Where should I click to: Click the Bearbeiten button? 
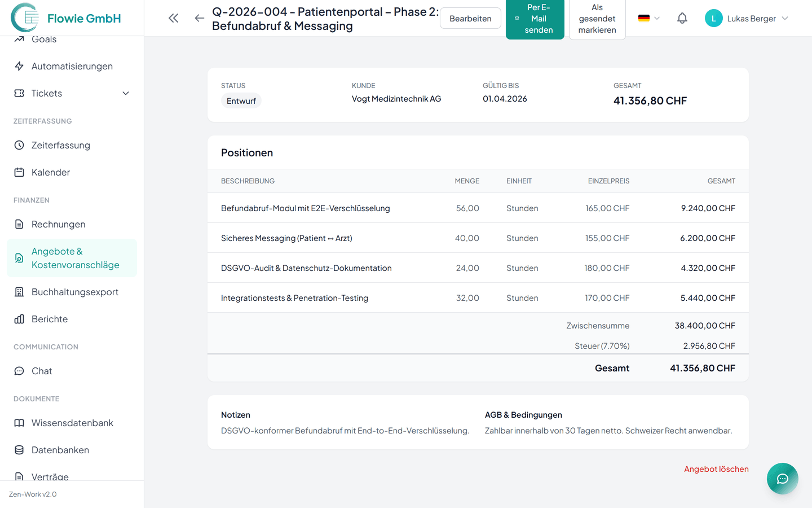[x=470, y=18]
